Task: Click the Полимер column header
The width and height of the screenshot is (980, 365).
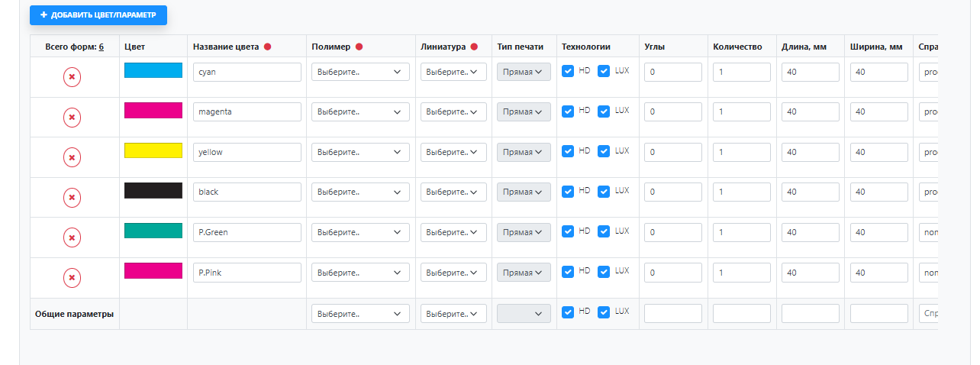Action: click(331, 47)
